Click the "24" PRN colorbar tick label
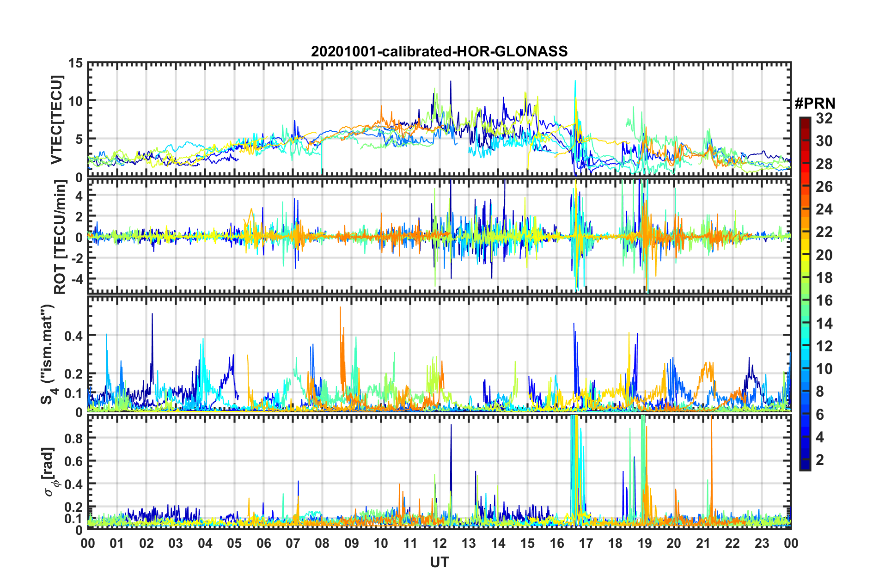 (824, 209)
